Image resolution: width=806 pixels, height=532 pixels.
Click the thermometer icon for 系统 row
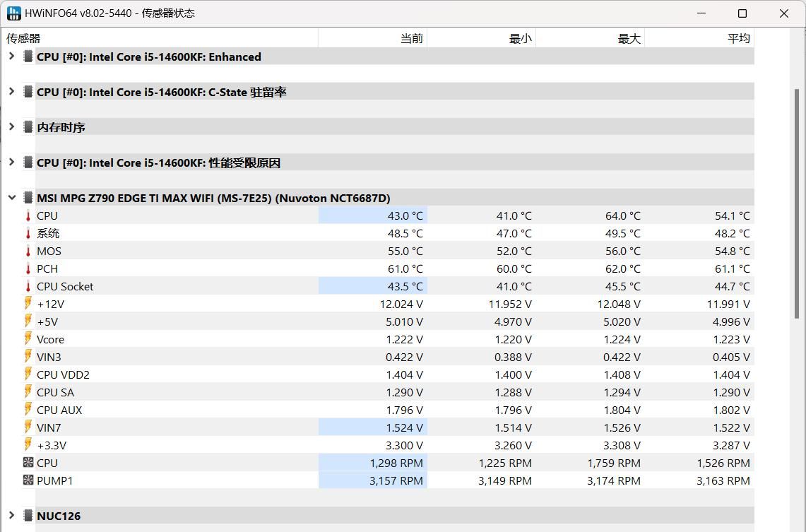point(28,233)
